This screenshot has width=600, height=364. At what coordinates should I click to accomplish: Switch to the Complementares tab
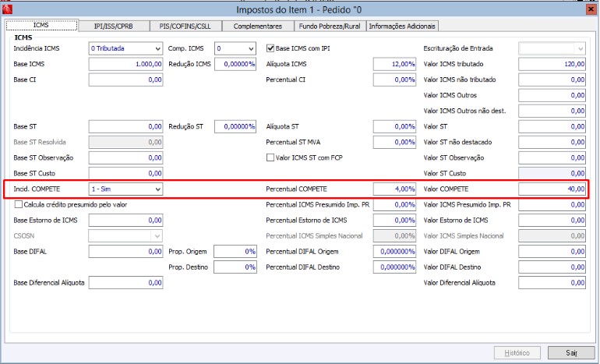point(257,26)
